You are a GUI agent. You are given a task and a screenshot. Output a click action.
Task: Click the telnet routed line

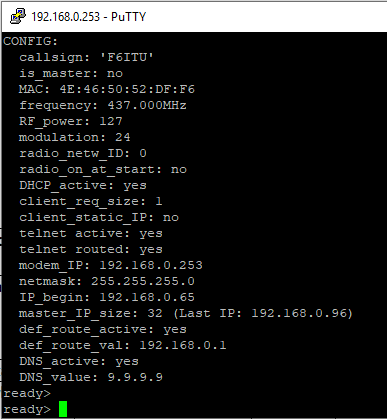[x=91, y=249]
